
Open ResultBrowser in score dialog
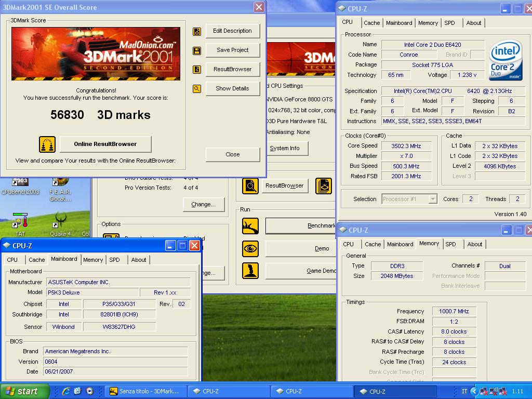232,69
